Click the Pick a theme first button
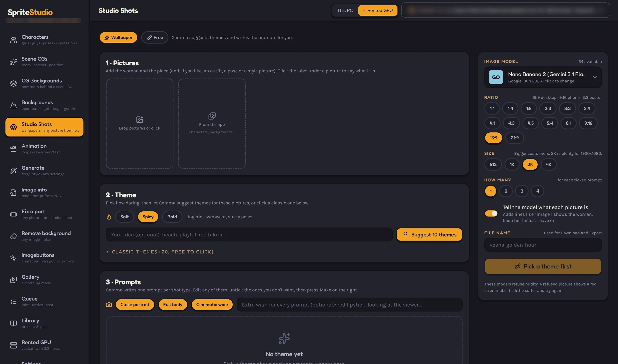 click(x=543, y=266)
